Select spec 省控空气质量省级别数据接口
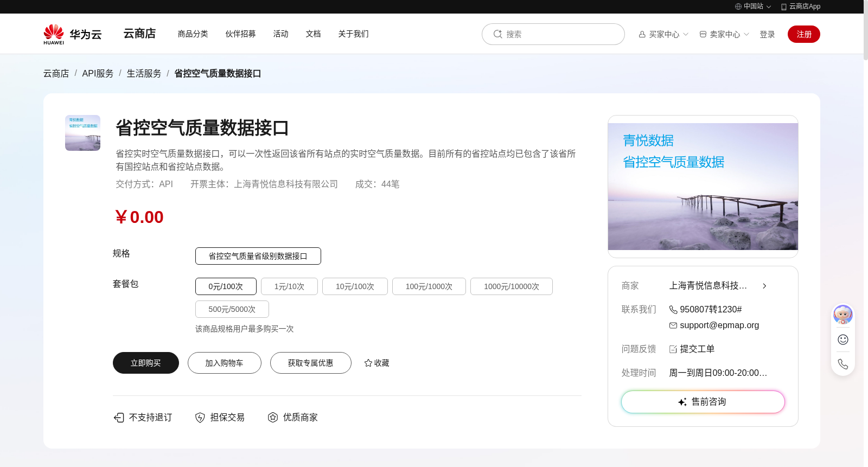The height and width of the screenshot is (467, 868). pos(258,256)
